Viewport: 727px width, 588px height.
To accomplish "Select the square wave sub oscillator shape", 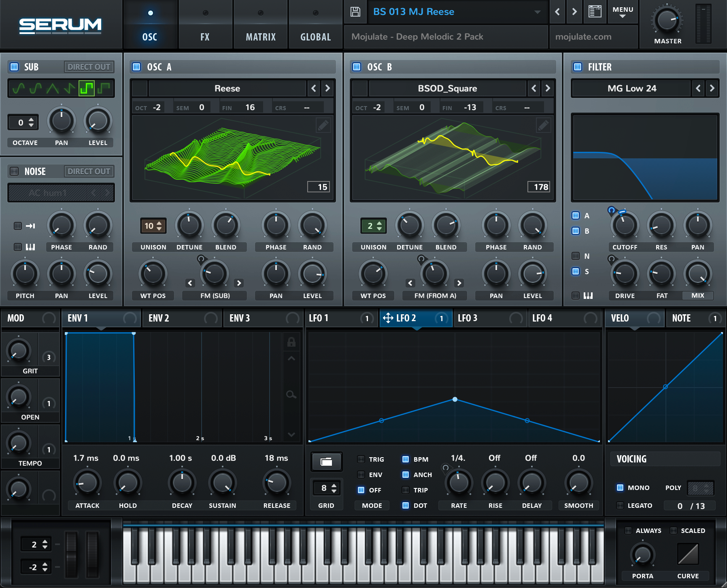I will [x=87, y=88].
